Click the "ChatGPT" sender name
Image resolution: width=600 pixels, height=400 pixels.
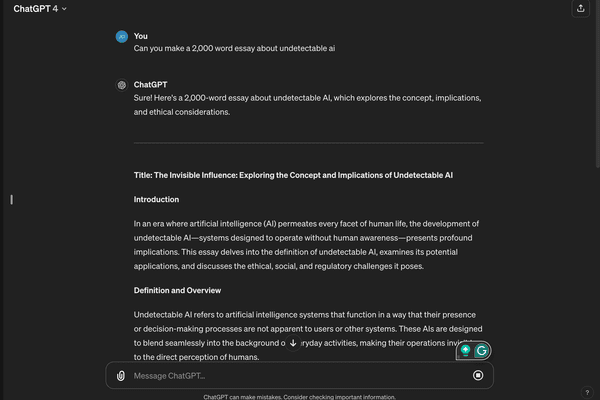tap(151, 86)
